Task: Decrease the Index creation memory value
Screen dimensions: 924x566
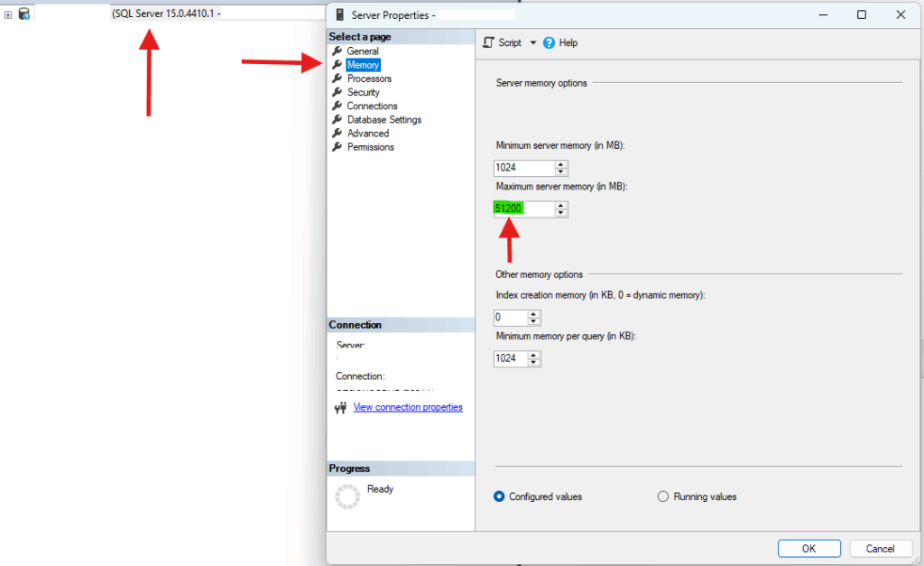Action: (x=533, y=321)
